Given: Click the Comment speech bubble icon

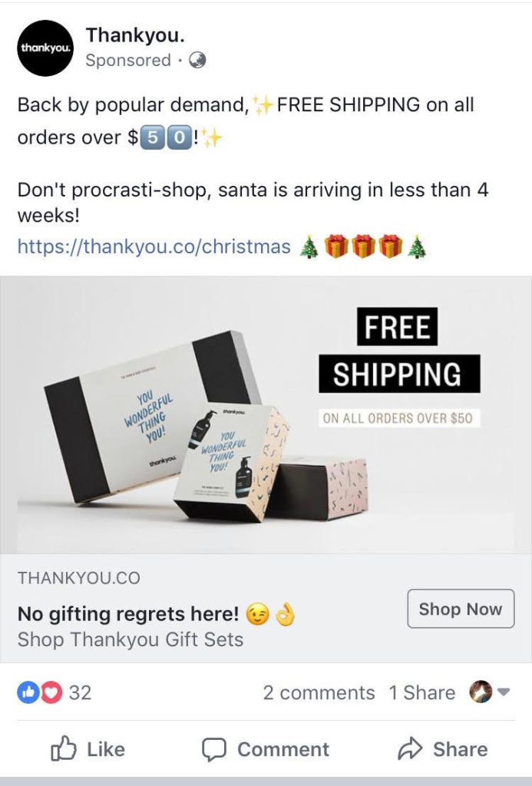Looking at the screenshot, I should (x=213, y=749).
